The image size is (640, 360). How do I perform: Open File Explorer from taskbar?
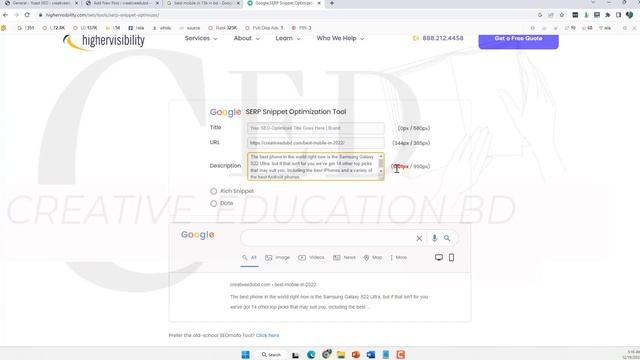pos(341,354)
